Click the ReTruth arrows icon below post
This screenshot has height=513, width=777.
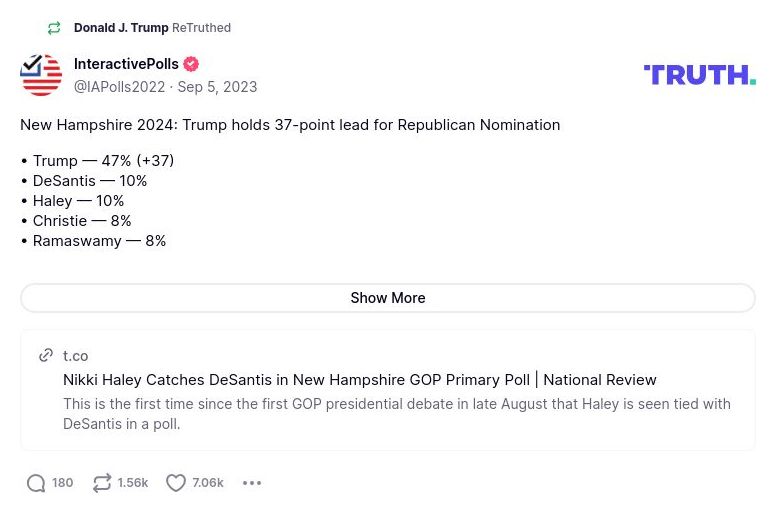pyautogui.click(x=102, y=483)
